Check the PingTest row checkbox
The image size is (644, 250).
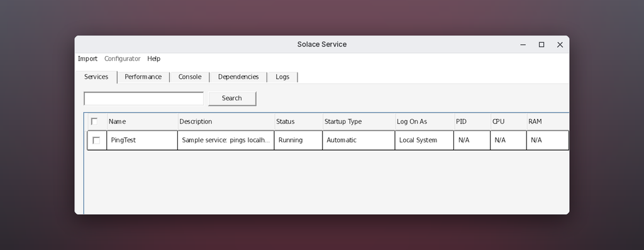[x=96, y=140]
